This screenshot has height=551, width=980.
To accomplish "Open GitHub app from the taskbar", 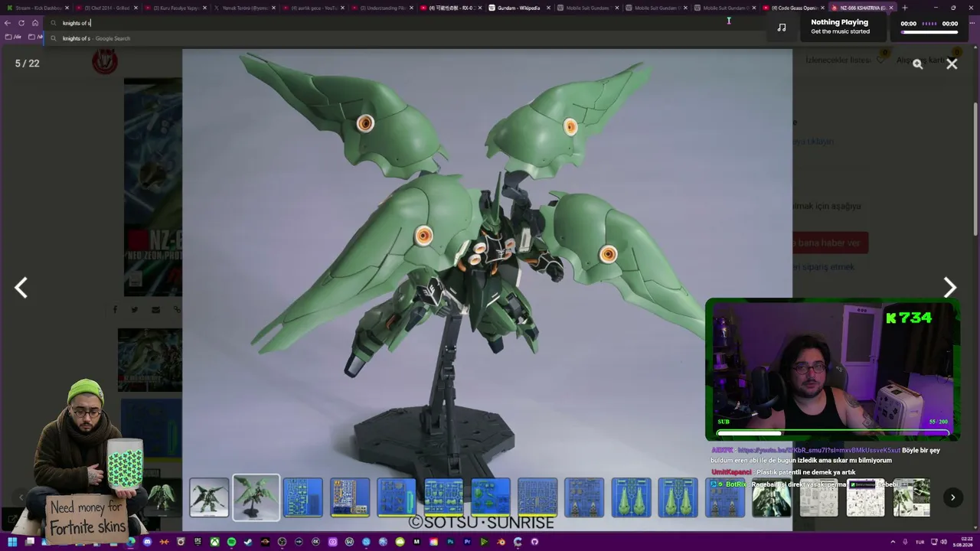I will pos(534,542).
